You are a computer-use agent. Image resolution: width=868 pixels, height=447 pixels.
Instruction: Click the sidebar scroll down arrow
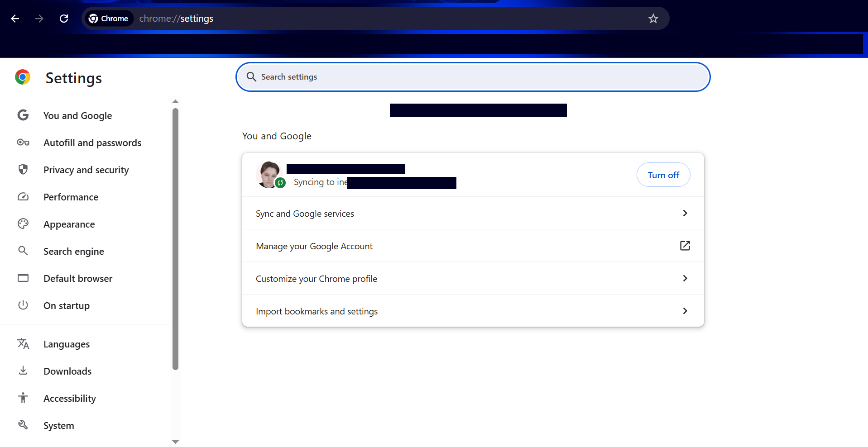176,442
